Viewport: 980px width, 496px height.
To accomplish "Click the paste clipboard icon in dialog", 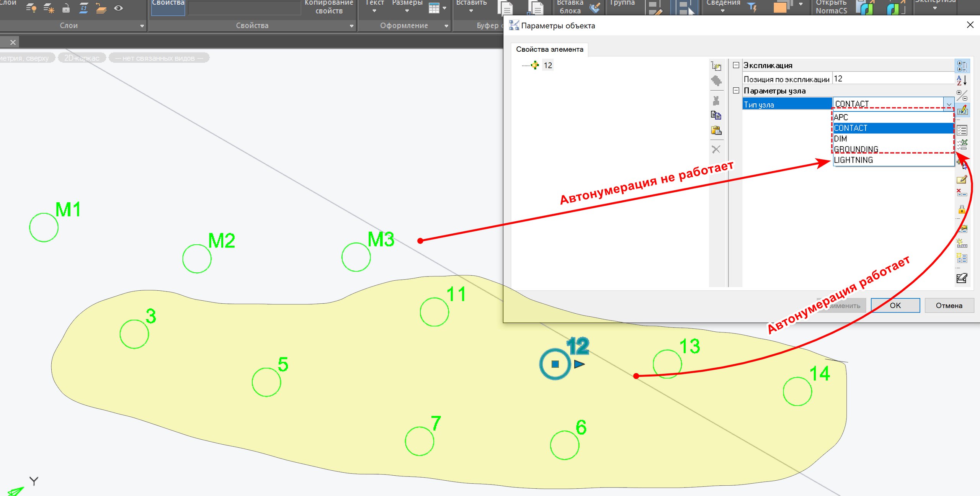I will tap(716, 131).
